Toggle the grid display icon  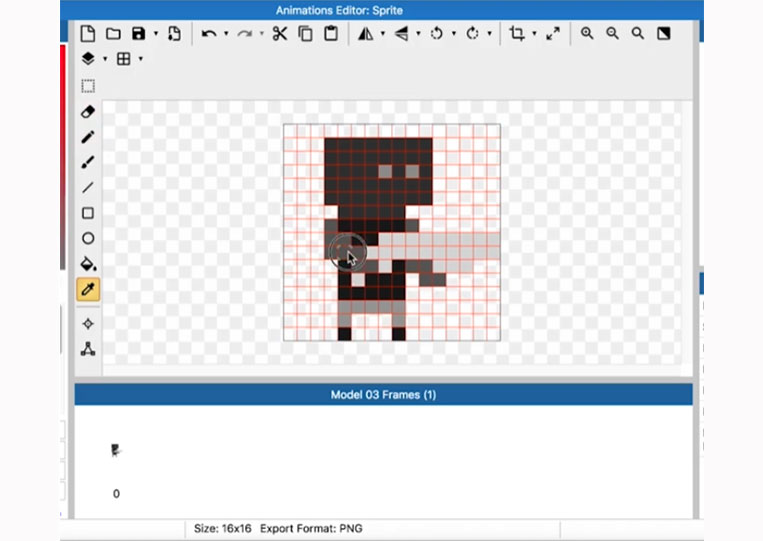click(x=124, y=59)
